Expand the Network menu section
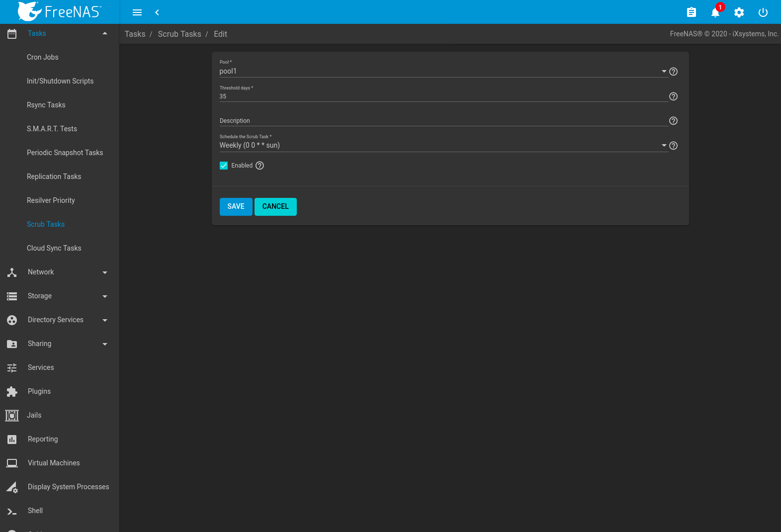The image size is (781, 532). point(60,272)
